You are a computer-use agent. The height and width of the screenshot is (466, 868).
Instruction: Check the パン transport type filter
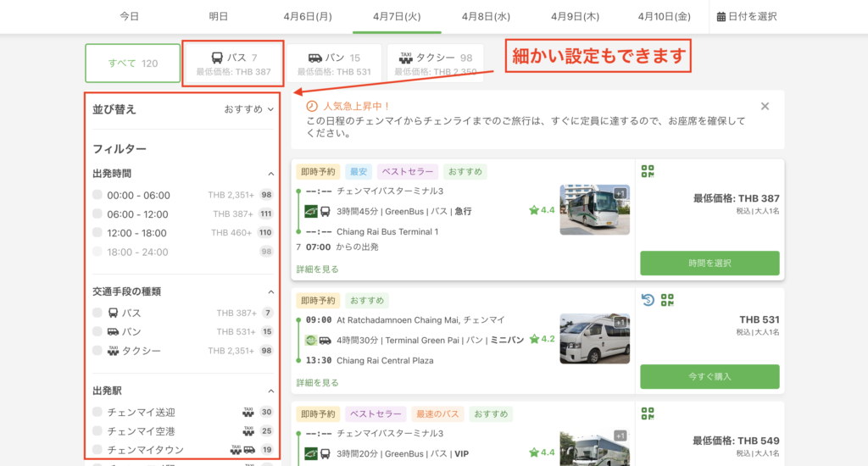[x=97, y=331]
